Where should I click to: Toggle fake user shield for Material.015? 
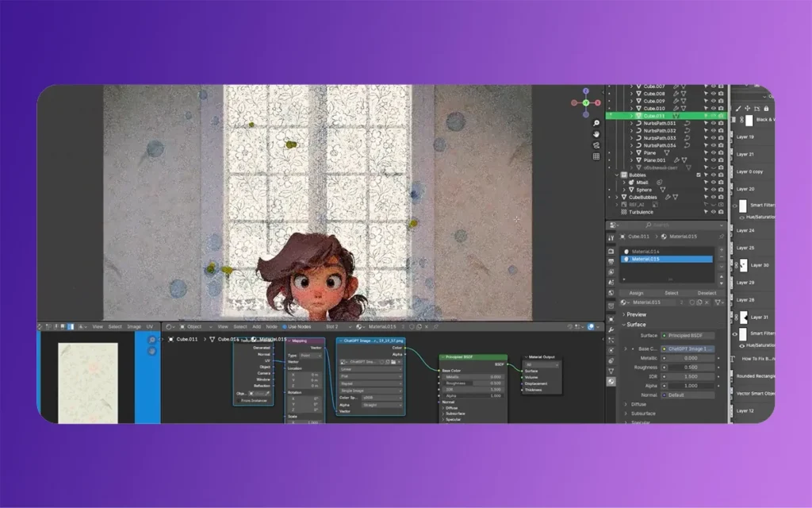pos(691,302)
